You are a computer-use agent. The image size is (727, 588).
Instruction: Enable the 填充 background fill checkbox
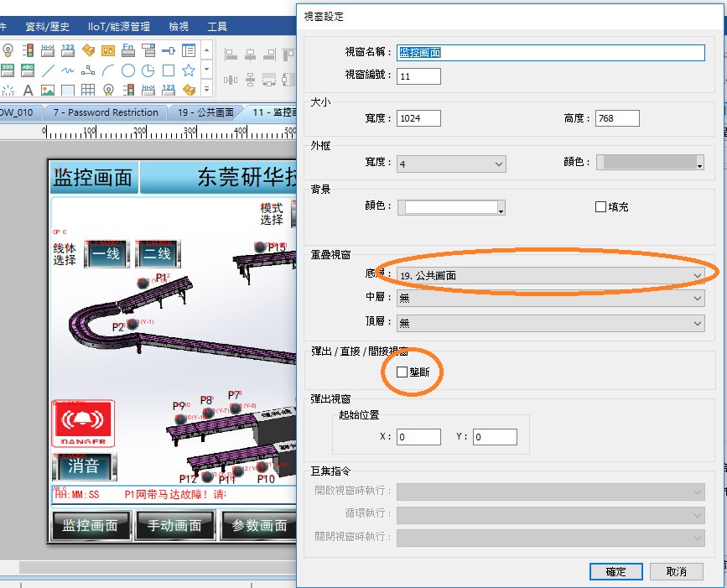[600, 206]
